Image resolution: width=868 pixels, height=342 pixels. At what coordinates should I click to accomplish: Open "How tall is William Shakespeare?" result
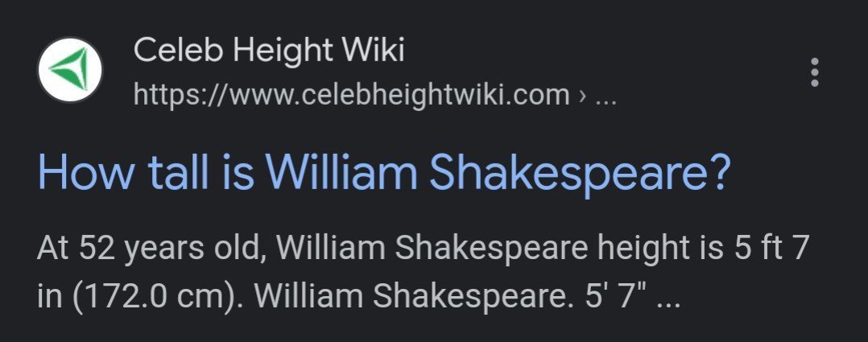[x=383, y=172]
